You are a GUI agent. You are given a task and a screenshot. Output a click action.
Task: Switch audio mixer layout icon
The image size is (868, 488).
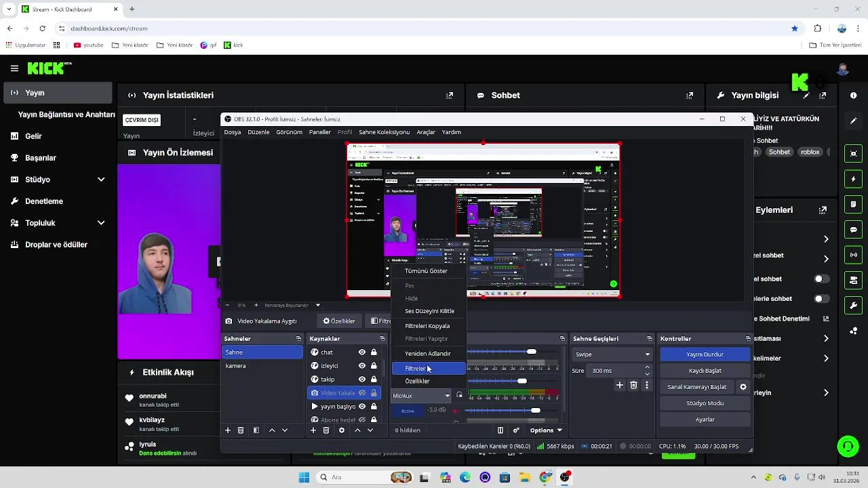(x=500, y=430)
